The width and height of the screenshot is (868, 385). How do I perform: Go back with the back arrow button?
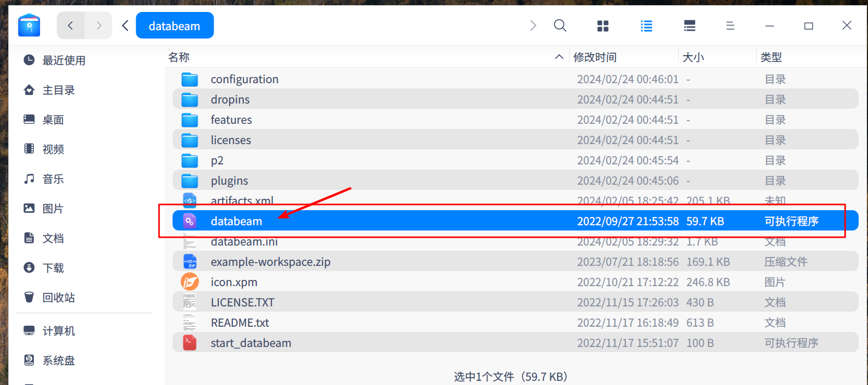coord(71,25)
